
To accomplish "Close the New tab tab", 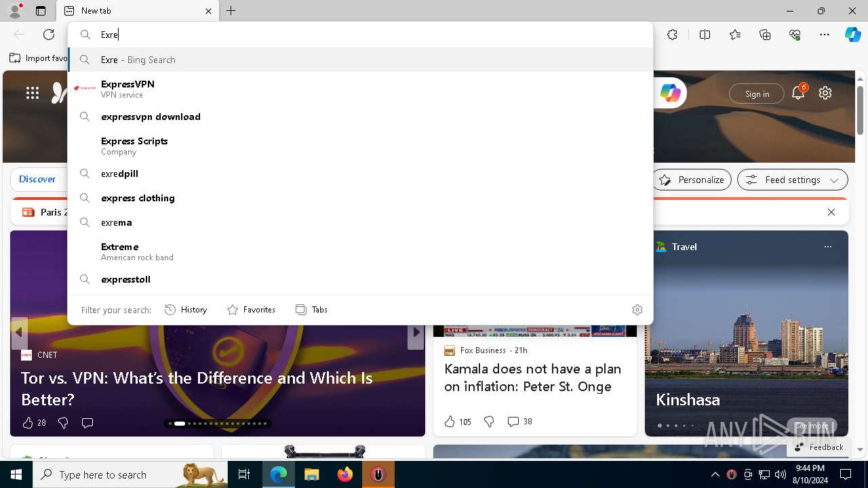I will [x=209, y=11].
